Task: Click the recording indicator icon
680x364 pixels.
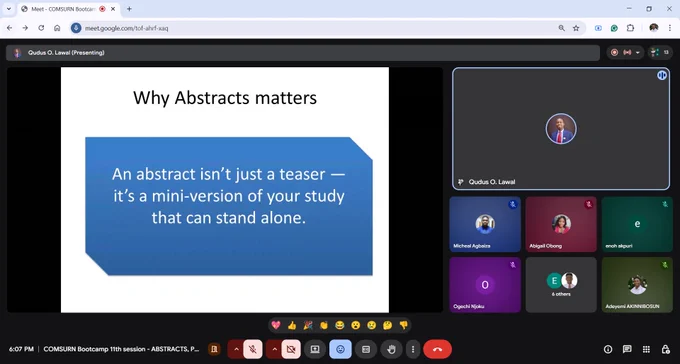Action: [x=614, y=52]
